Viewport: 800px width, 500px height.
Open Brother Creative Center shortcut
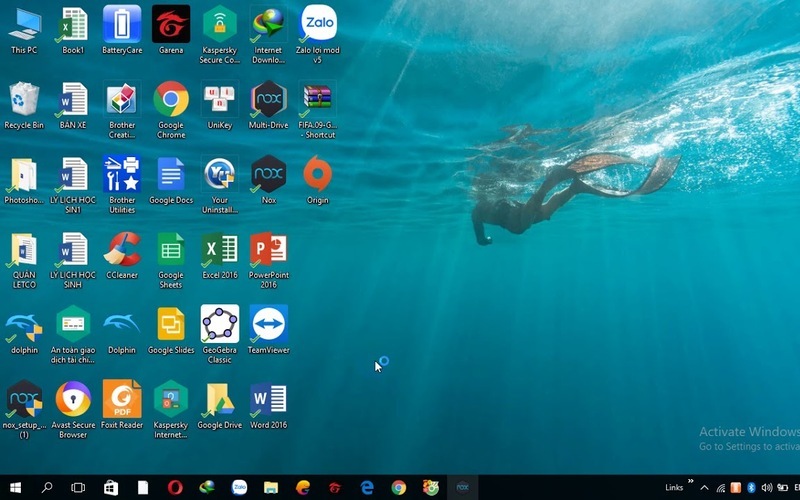(122, 110)
